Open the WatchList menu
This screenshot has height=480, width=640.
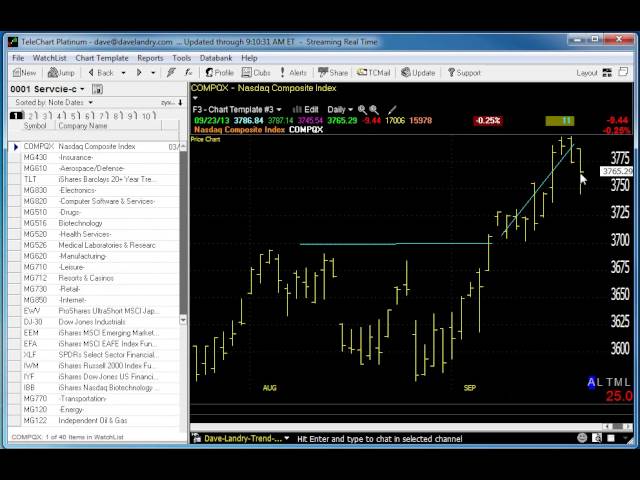pyautogui.click(x=49, y=58)
